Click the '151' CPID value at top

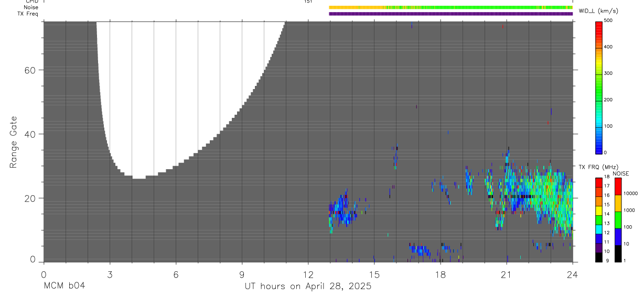tap(308, 2)
